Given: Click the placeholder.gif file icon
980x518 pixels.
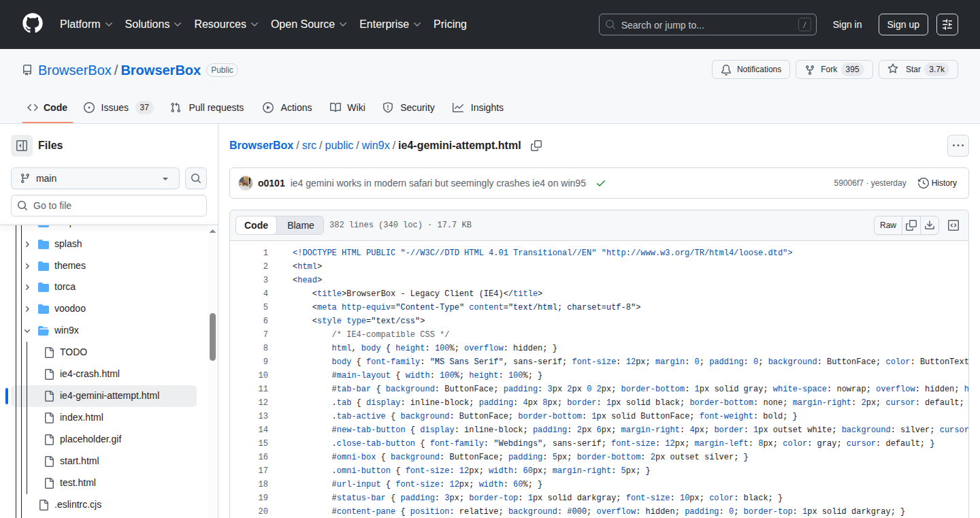Looking at the screenshot, I should [x=48, y=439].
